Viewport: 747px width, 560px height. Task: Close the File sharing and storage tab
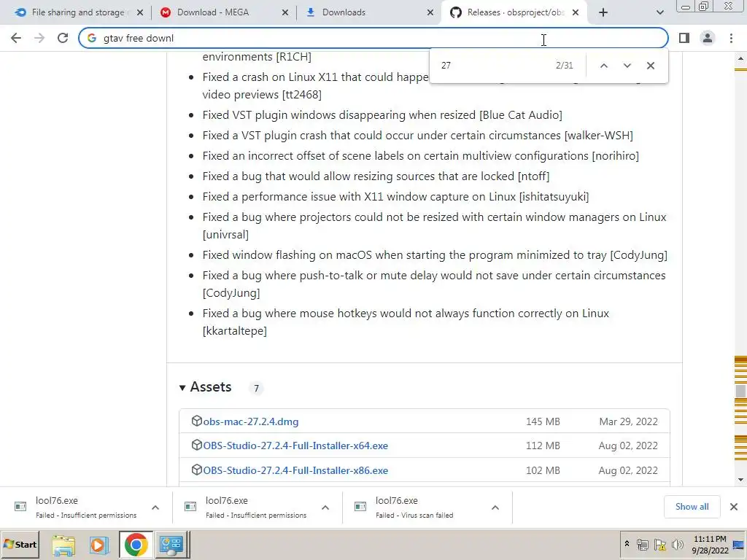point(140,13)
